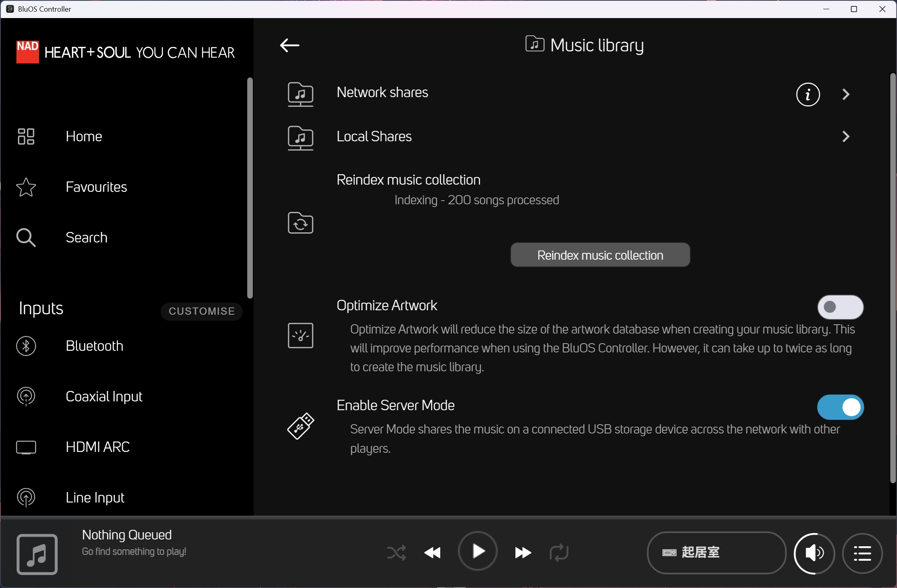Viewport: 897px width, 588px height.
Task: Go back to previous track
Action: (432, 553)
